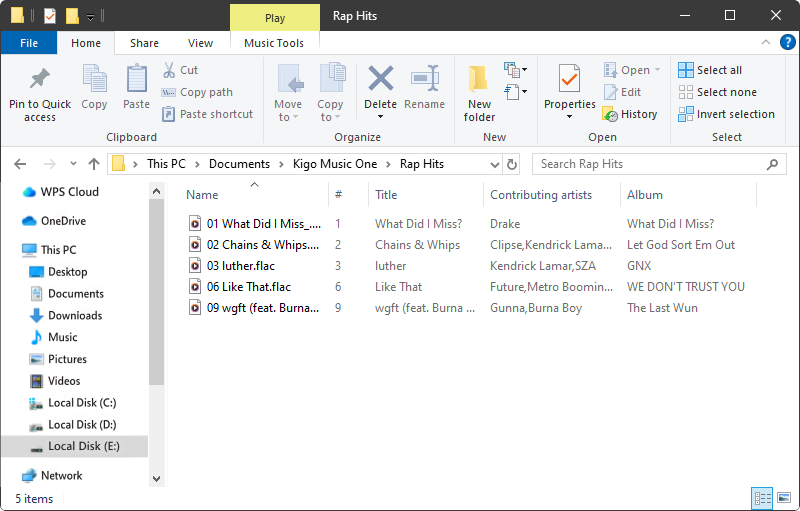Image resolution: width=800 pixels, height=511 pixels.
Task: Open the File menu
Action: (x=29, y=43)
